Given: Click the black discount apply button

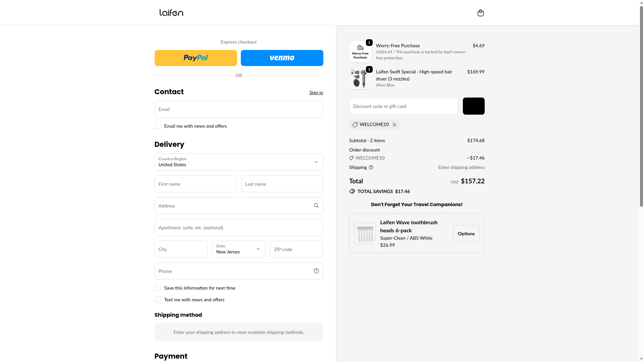Looking at the screenshot, I should pos(473,106).
